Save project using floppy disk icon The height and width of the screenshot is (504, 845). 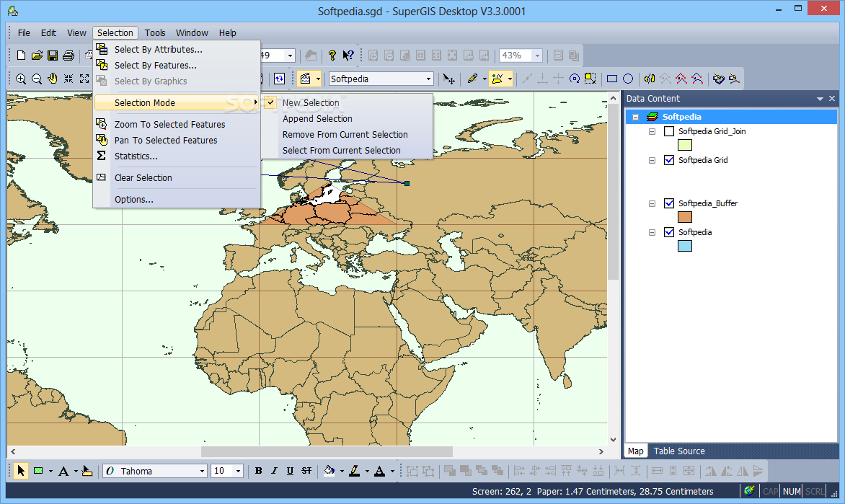point(53,56)
